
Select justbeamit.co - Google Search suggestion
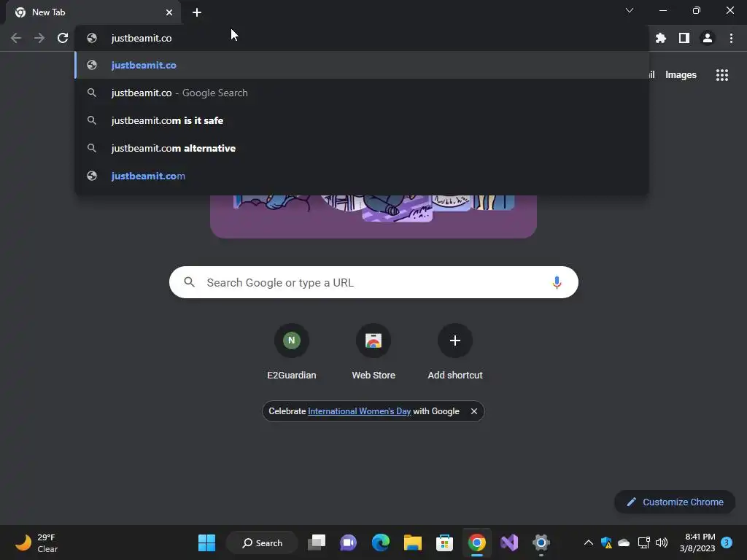[362, 93]
